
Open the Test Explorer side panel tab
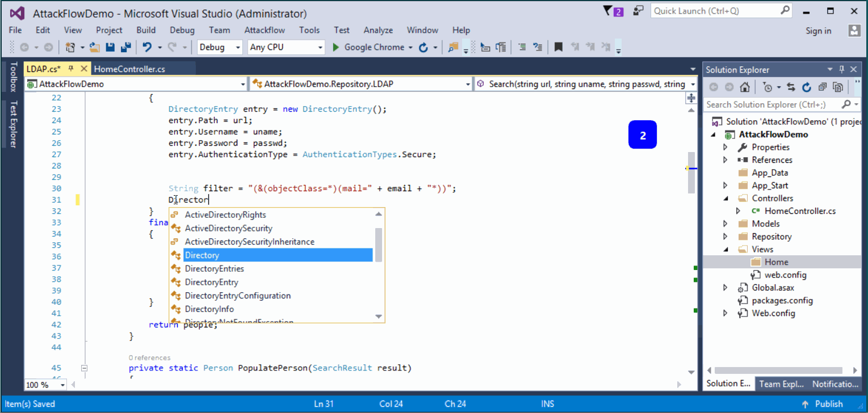[12, 125]
